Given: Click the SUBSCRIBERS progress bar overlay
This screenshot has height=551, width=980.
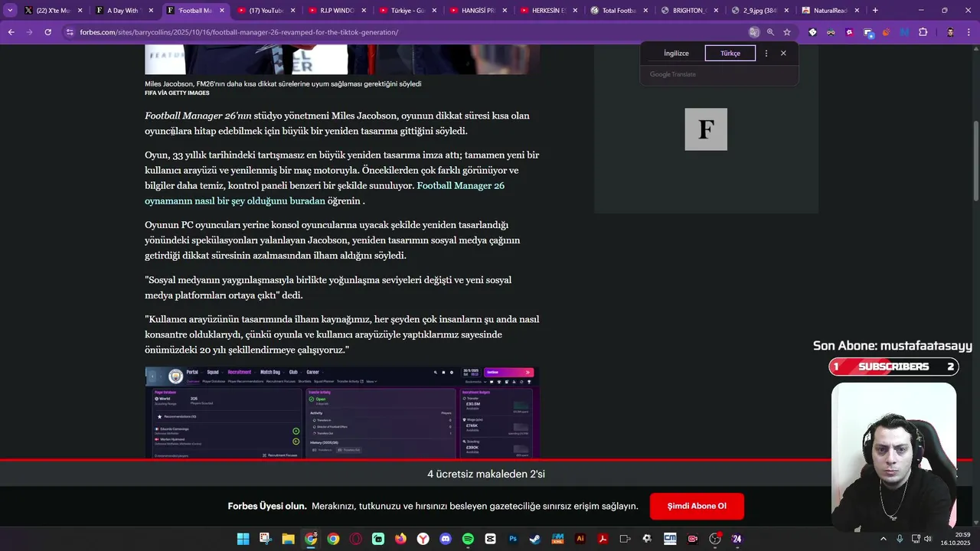Looking at the screenshot, I should (893, 367).
